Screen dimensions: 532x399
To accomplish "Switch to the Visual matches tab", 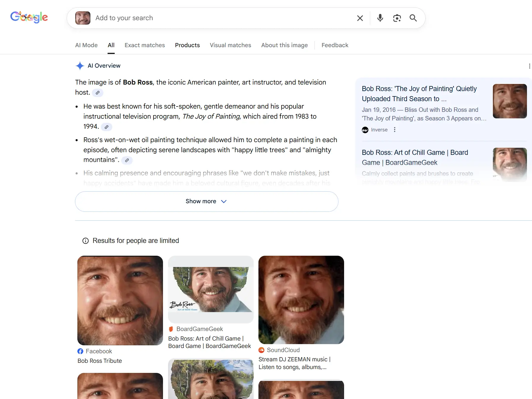I will click(230, 45).
